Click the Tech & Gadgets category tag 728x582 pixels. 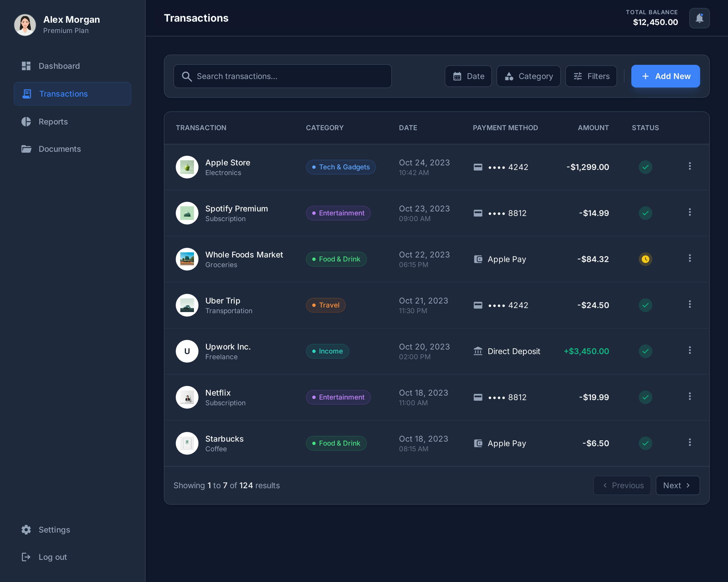click(x=340, y=167)
